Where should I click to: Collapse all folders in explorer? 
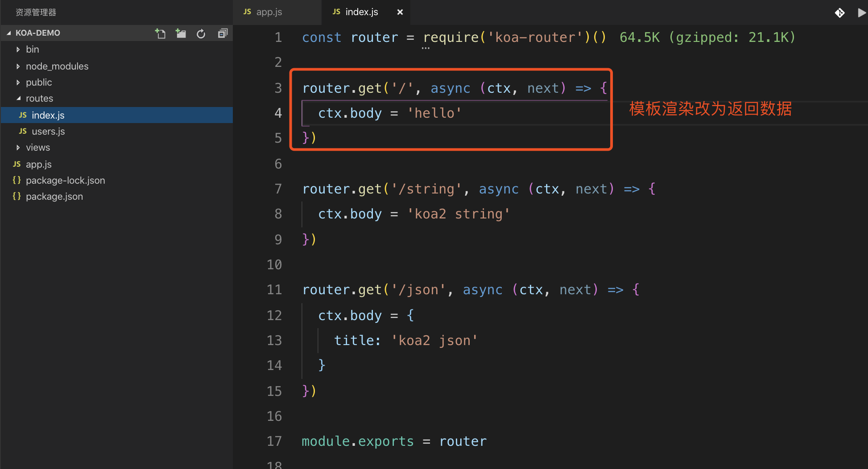coord(223,33)
